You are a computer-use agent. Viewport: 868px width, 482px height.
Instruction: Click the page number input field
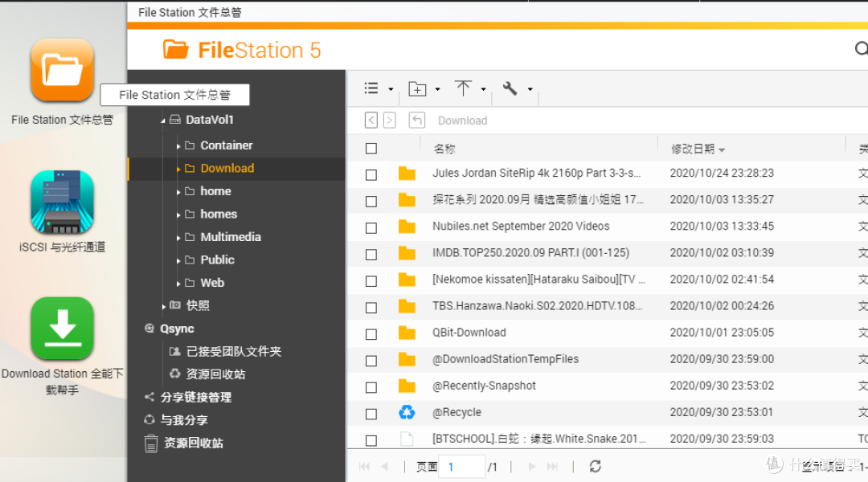[x=462, y=467]
